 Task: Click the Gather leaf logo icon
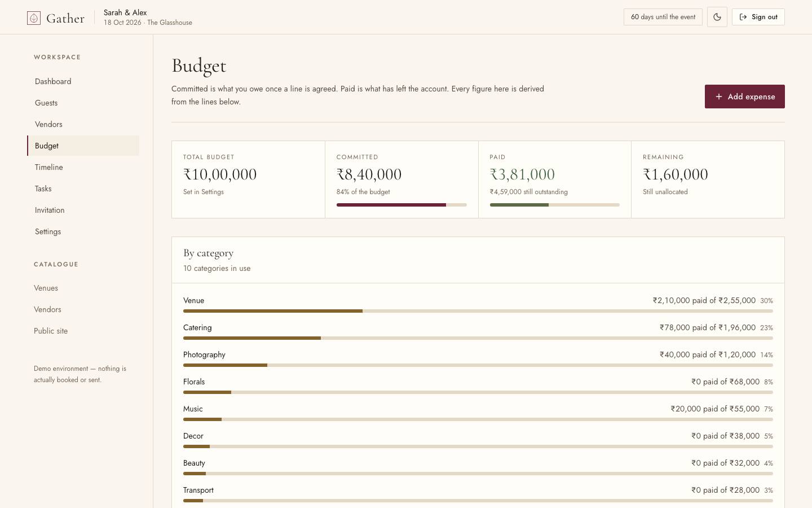click(x=34, y=18)
